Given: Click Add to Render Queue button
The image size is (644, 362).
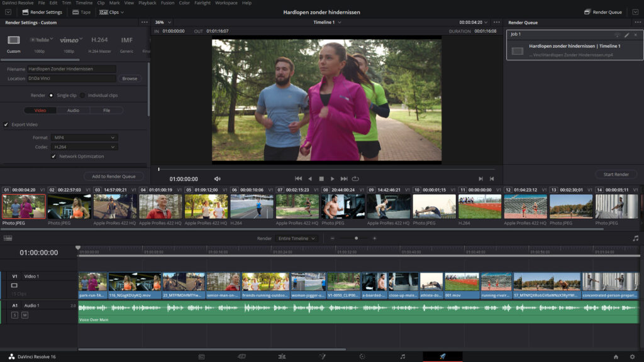Looking at the screenshot, I should (114, 177).
